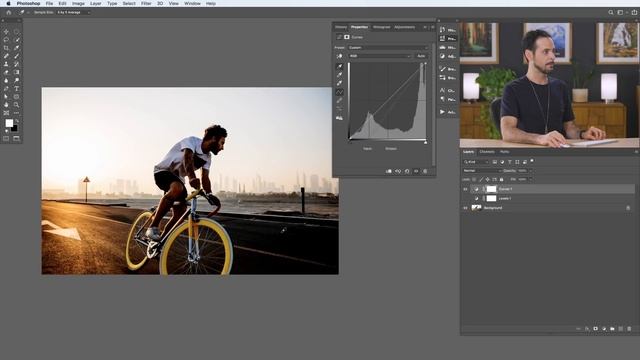Open the Fill slider arrow
Image resolution: width=640 pixels, height=360 pixels.
(531, 179)
